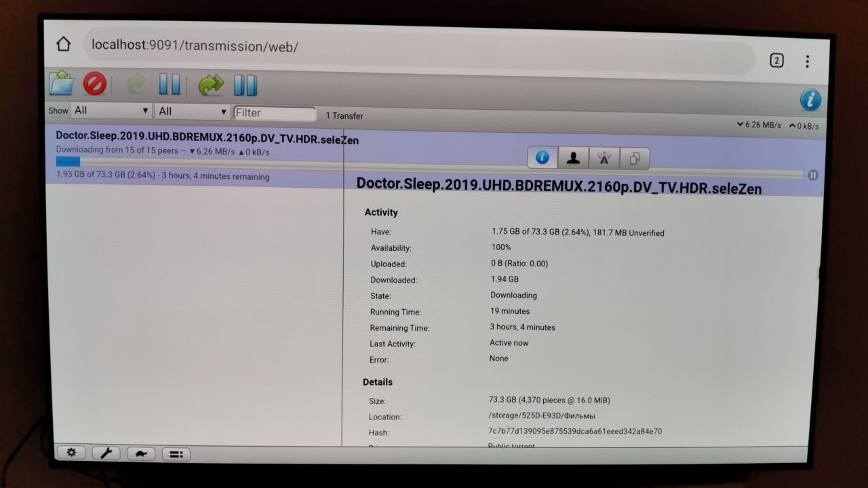This screenshot has width=868, height=488.
Task: Click the browser home icon
Action: coord(63,44)
